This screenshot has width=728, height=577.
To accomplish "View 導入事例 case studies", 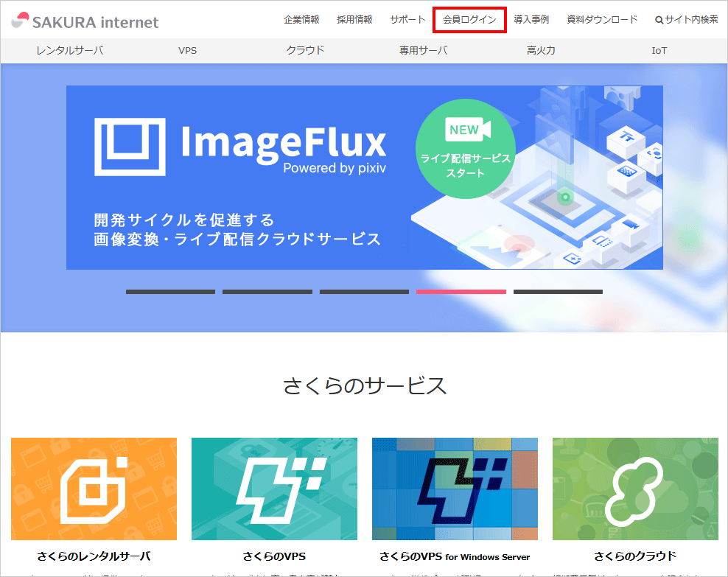I will pyautogui.click(x=531, y=19).
